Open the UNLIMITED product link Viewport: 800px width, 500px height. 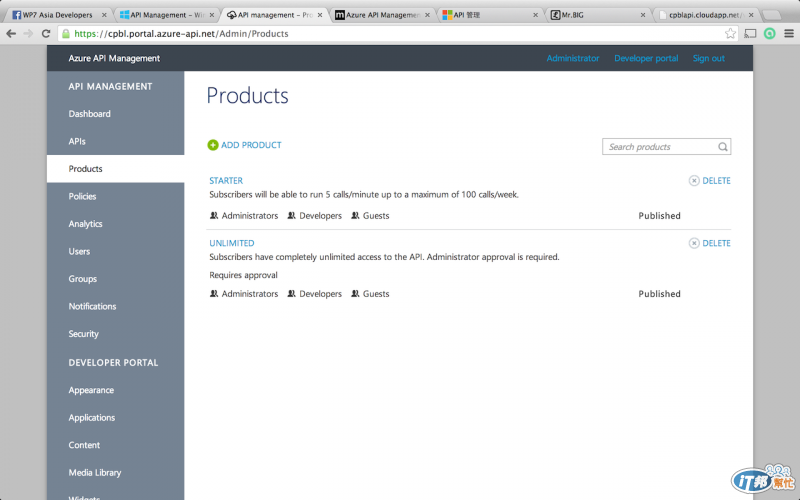(232, 243)
